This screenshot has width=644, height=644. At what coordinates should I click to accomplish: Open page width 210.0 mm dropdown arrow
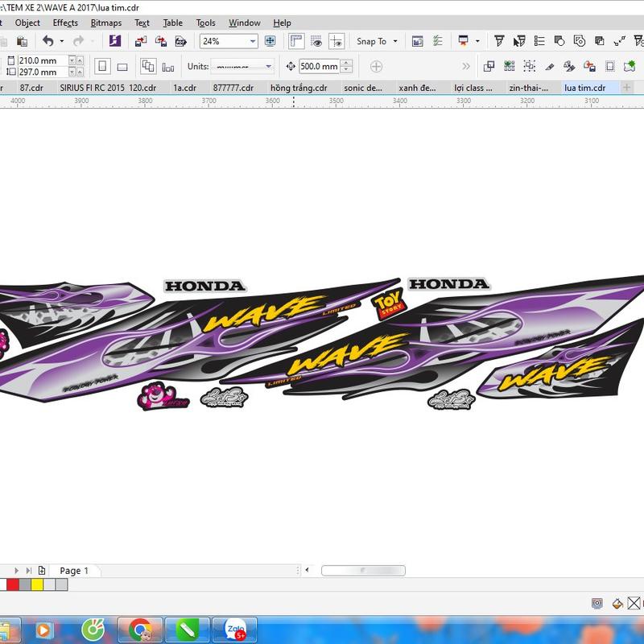coord(72,60)
